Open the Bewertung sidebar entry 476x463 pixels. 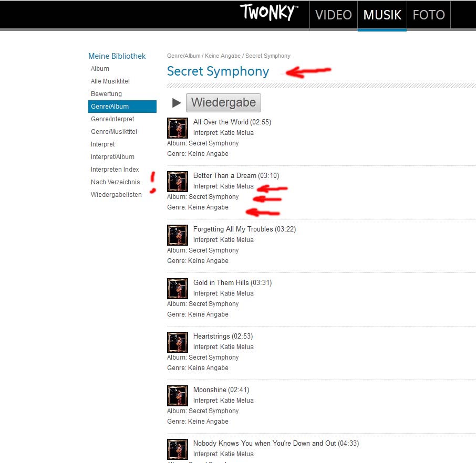coord(106,94)
